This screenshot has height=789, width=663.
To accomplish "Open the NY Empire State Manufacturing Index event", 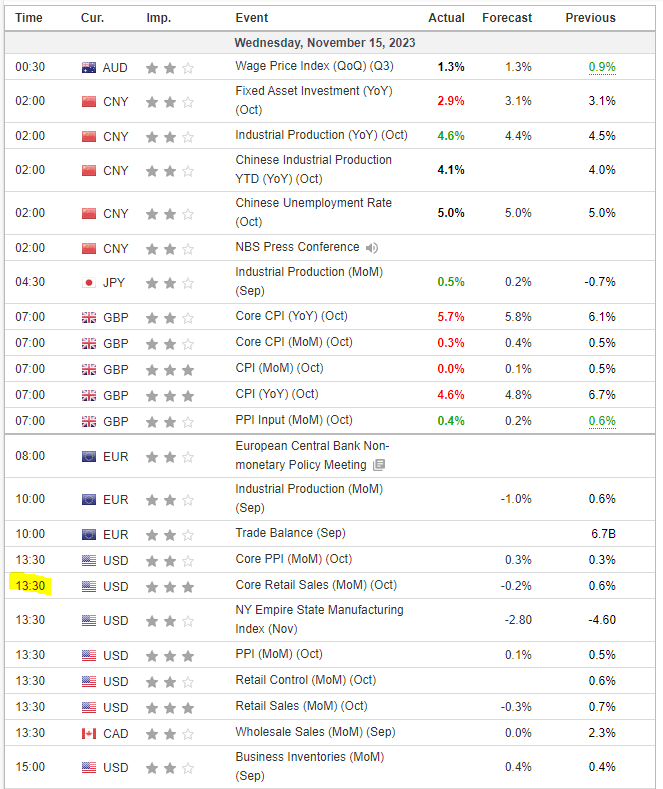I will click(x=319, y=619).
